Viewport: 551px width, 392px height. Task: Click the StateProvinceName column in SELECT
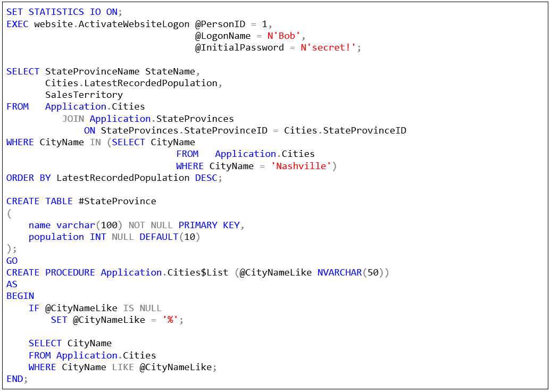coord(93,71)
